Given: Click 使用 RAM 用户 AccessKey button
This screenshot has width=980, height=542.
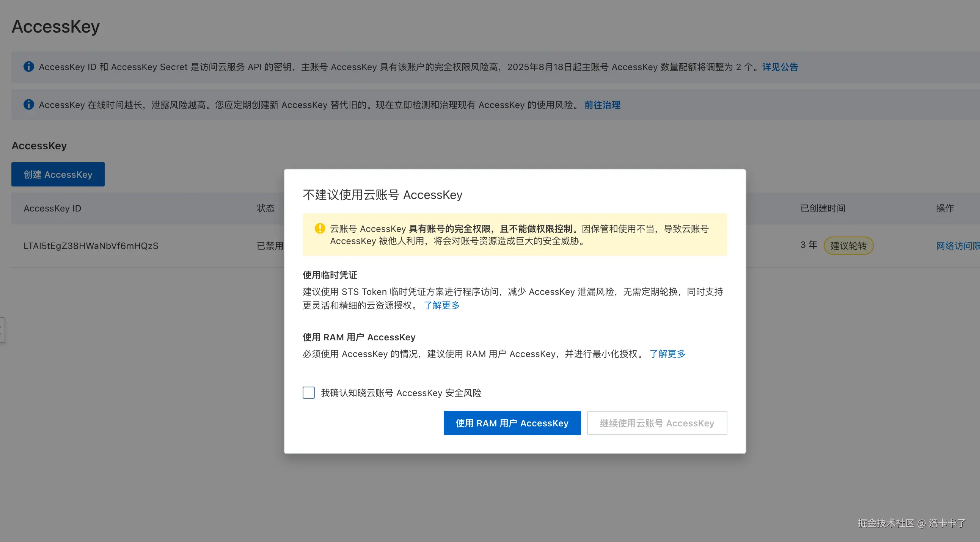Looking at the screenshot, I should point(512,423).
